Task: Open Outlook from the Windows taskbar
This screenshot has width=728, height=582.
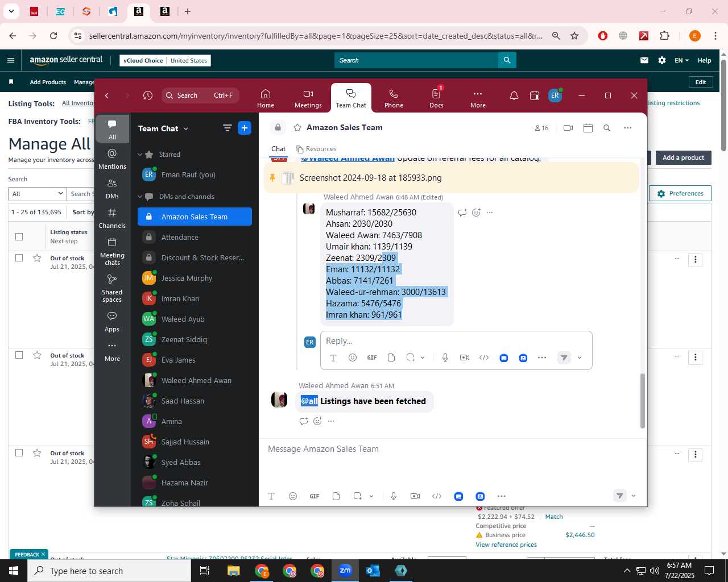Action: [373, 571]
